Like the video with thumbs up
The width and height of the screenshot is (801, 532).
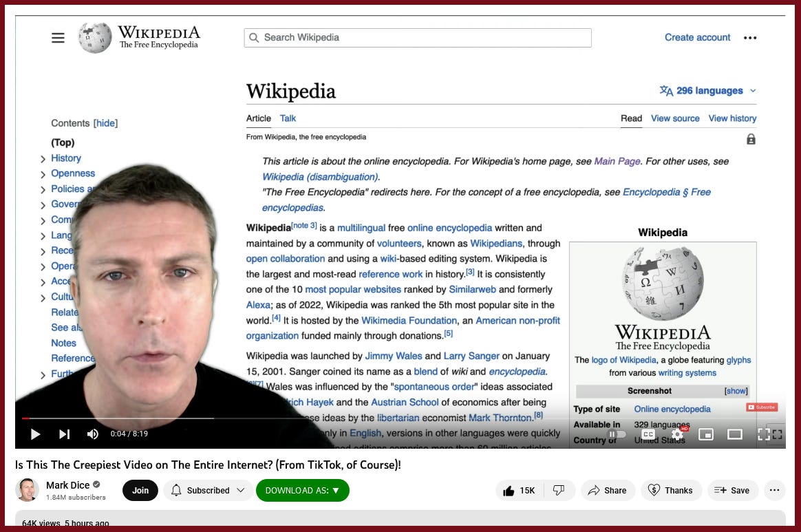[519, 491]
